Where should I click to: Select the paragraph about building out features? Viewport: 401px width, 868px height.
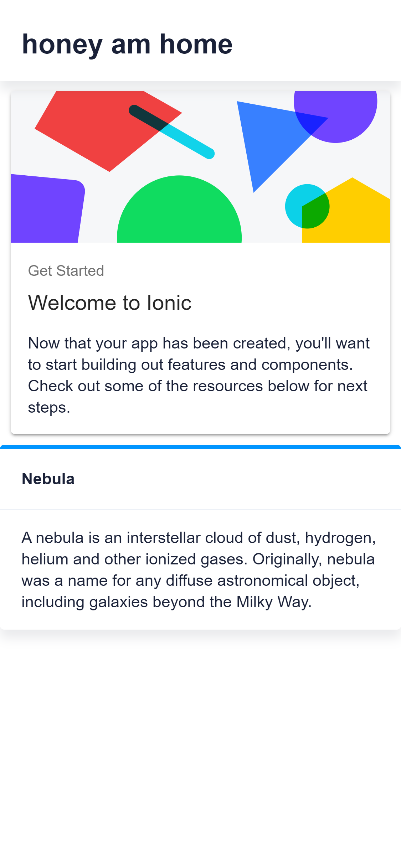point(199,374)
